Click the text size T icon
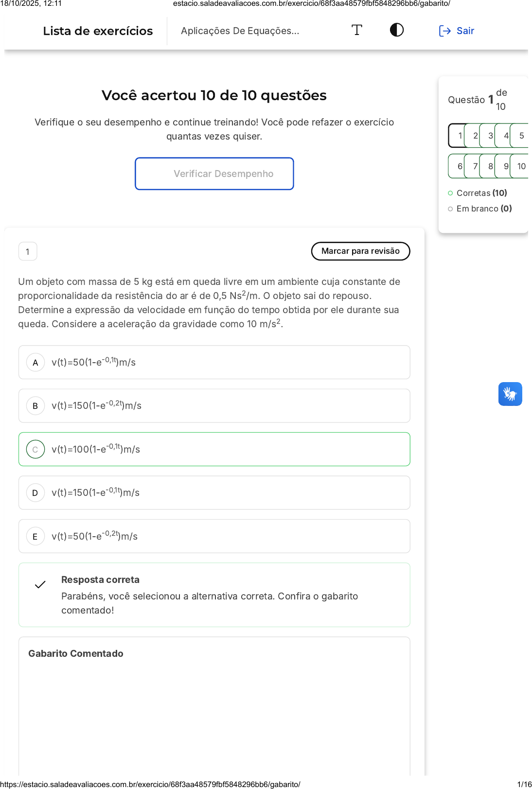The image size is (532, 789). pyautogui.click(x=356, y=30)
